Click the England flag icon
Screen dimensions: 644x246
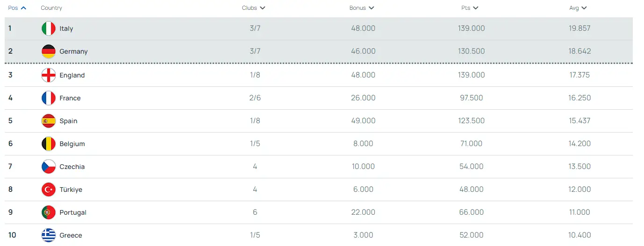[x=49, y=75]
